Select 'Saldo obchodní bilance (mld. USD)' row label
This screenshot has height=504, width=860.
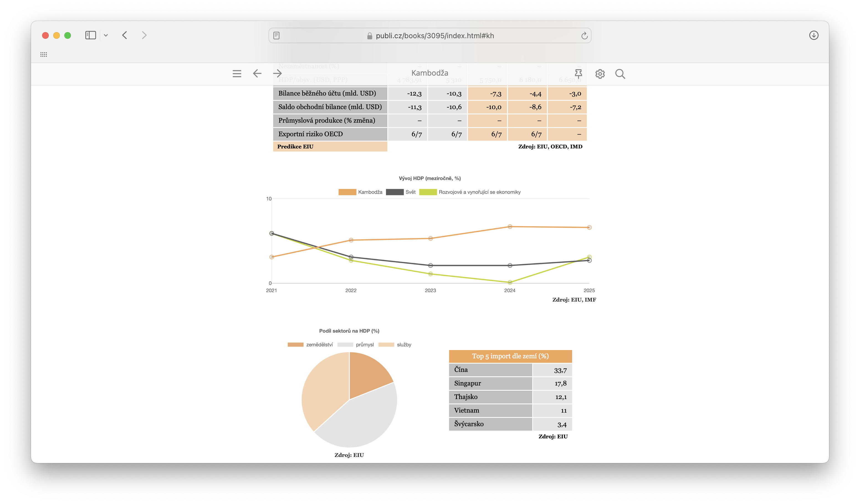[330, 107]
